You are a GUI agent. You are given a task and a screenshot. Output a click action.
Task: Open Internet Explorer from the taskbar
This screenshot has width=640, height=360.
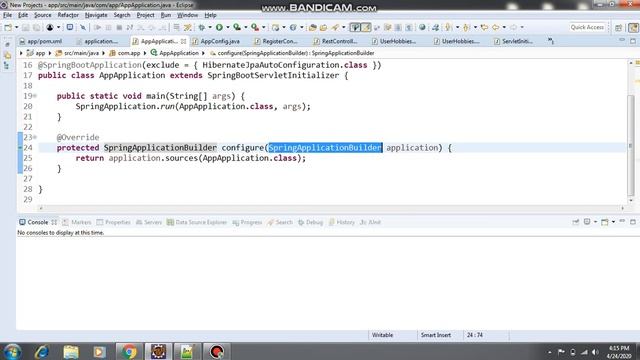(x=42, y=351)
